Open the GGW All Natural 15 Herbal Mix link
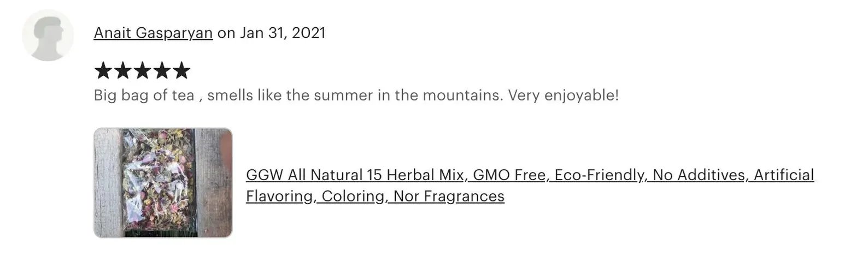This screenshot has width=868, height=280. [x=355, y=175]
